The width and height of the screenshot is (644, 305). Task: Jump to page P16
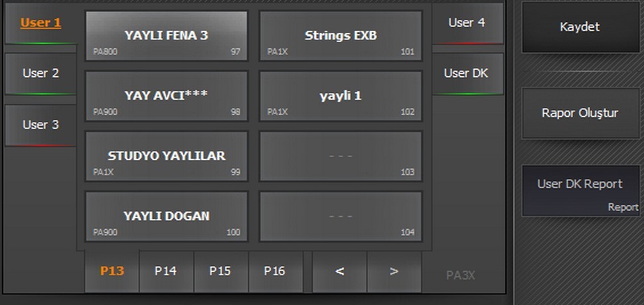click(x=275, y=271)
